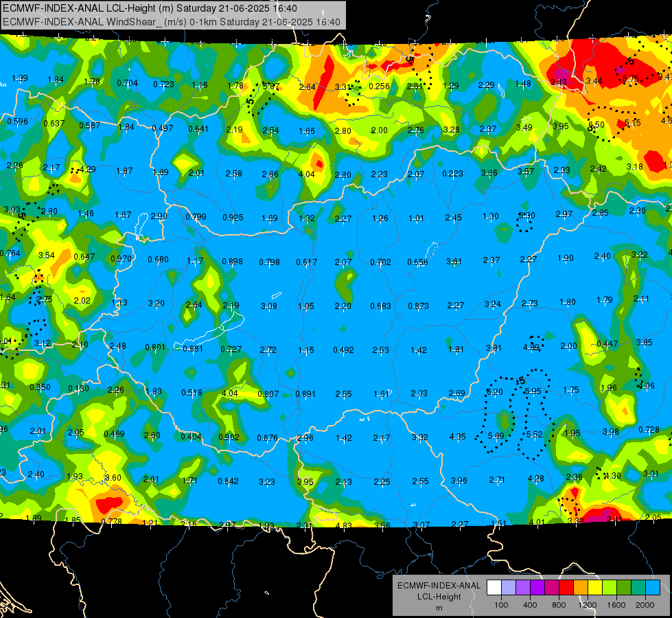Click wind shear value 4.35

(457, 437)
